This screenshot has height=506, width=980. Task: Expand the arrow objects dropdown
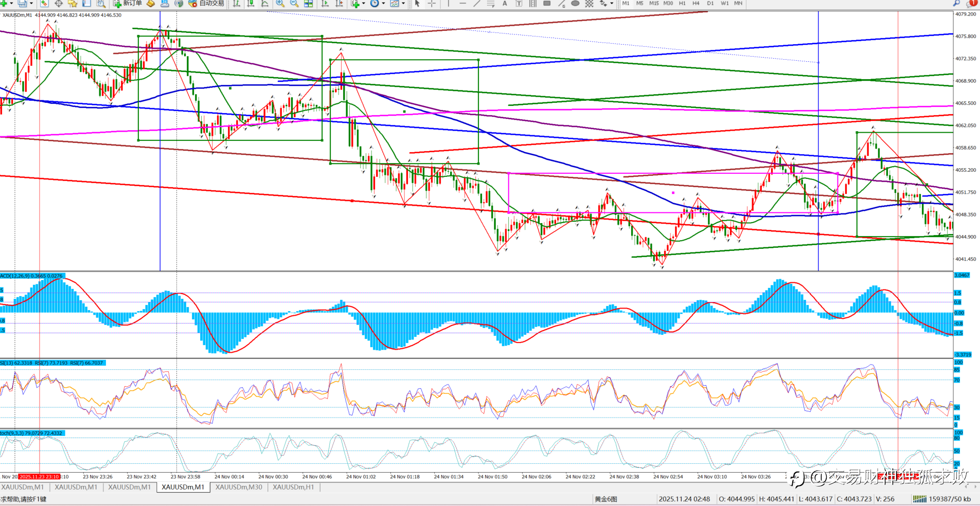coord(611,3)
